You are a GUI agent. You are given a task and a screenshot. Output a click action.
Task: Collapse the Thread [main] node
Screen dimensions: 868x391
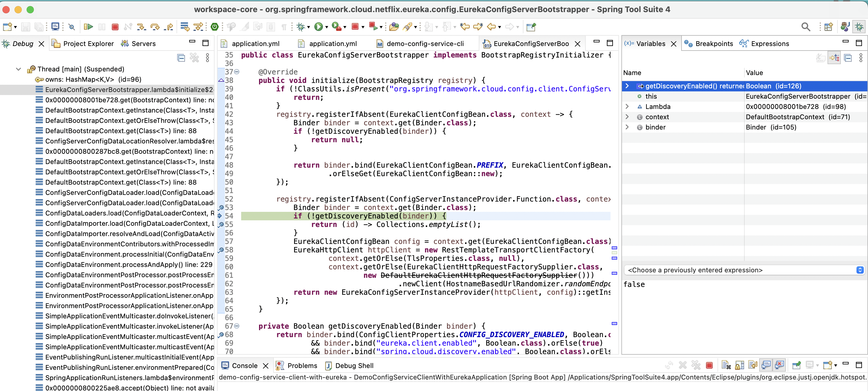click(x=18, y=69)
